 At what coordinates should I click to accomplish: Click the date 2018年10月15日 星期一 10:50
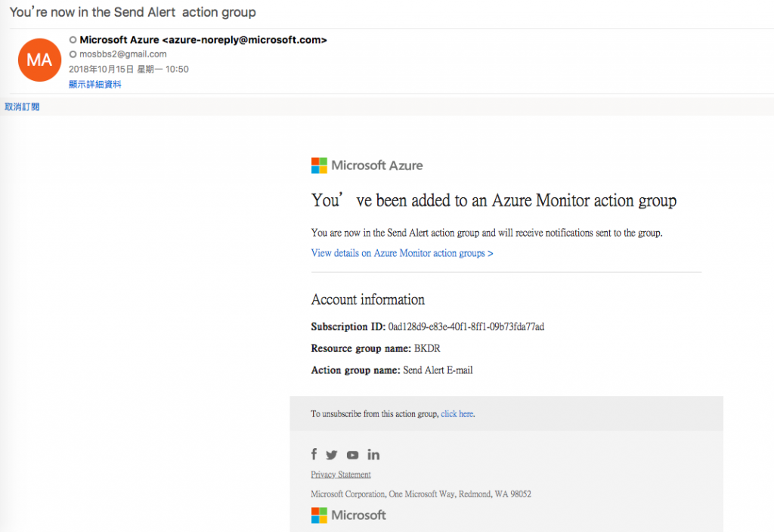[128, 69]
